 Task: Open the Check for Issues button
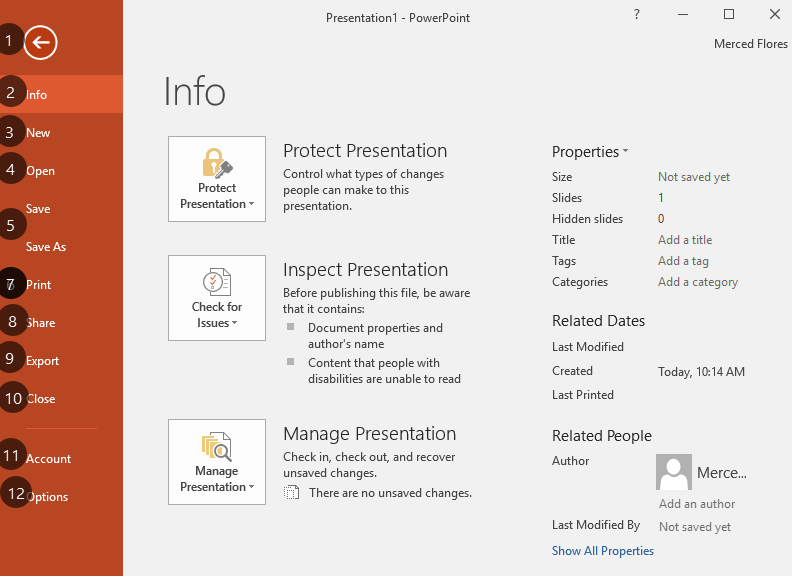(217, 298)
